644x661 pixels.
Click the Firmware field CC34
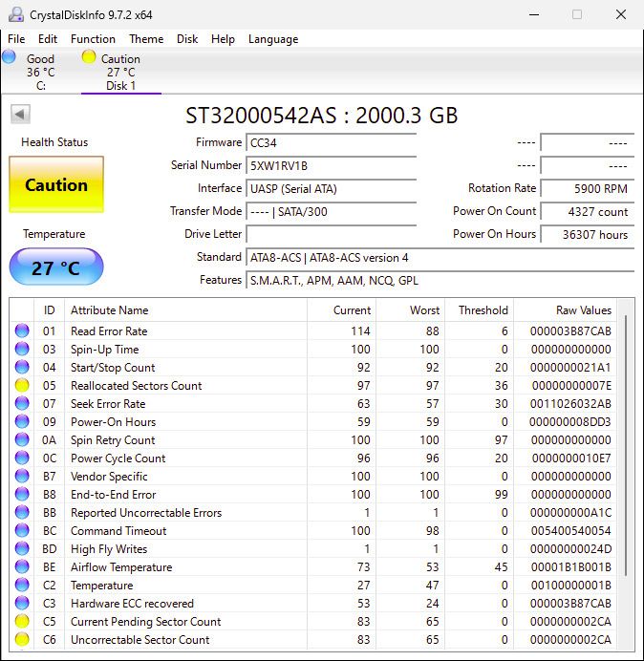331,142
